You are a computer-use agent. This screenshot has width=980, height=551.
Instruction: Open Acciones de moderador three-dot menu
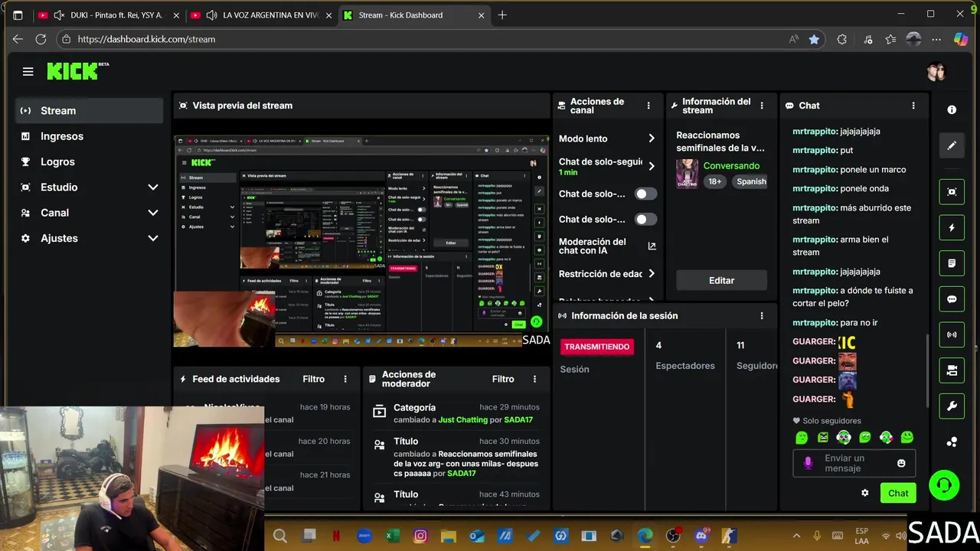[x=534, y=379]
